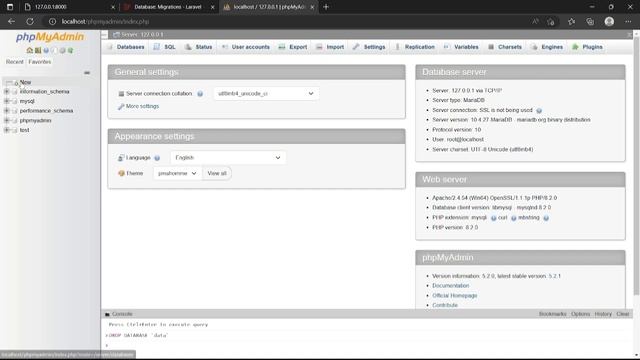
Task: Click the green reload navigation panel icon
Action: click(70, 51)
